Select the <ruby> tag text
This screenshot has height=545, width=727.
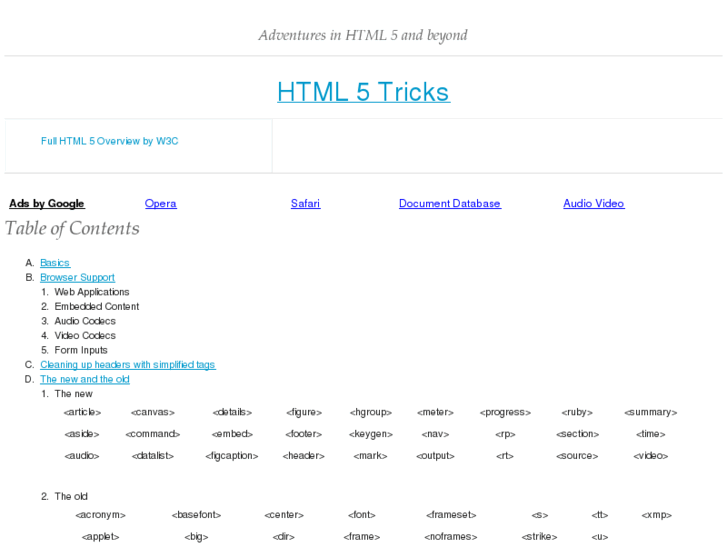[x=577, y=412]
